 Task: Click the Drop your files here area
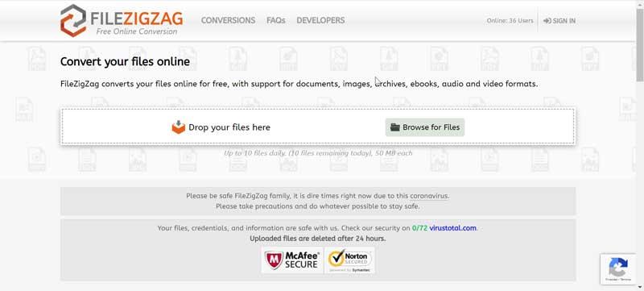pyautogui.click(x=318, y=127)
